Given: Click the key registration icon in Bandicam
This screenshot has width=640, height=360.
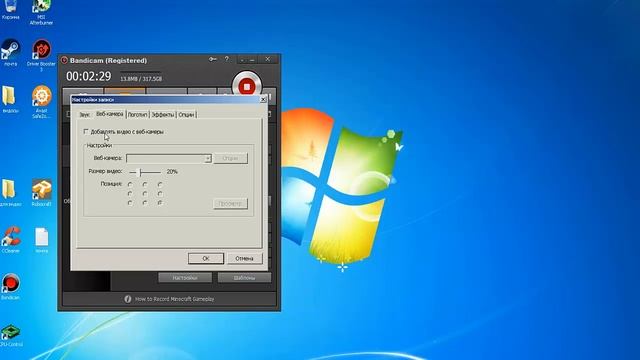Looking at the screenshot, I should (x=212, y=60).
